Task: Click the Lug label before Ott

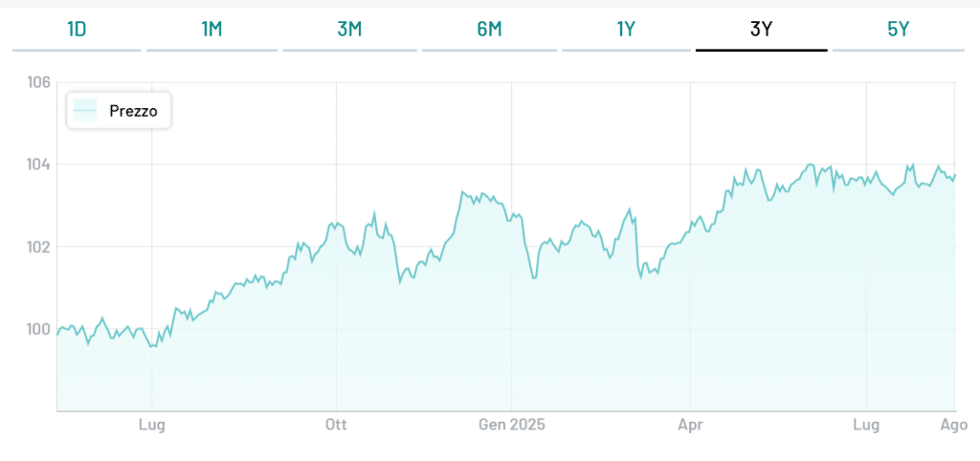Action: pos(152,424)
